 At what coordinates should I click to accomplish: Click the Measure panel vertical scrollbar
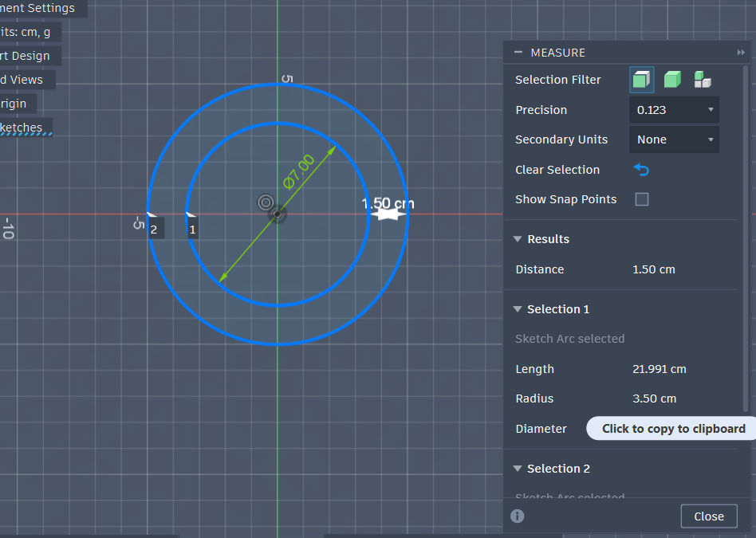pyautogui.click(x=746, y=238)
